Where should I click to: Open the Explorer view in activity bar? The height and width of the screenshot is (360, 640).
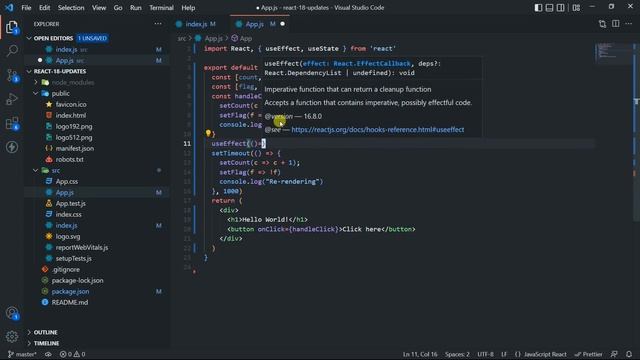point(12,27)
